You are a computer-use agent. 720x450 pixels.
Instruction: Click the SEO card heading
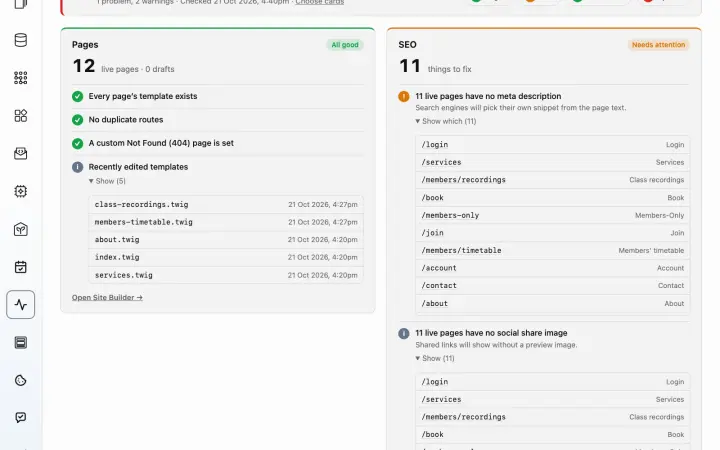coord(407,45)
